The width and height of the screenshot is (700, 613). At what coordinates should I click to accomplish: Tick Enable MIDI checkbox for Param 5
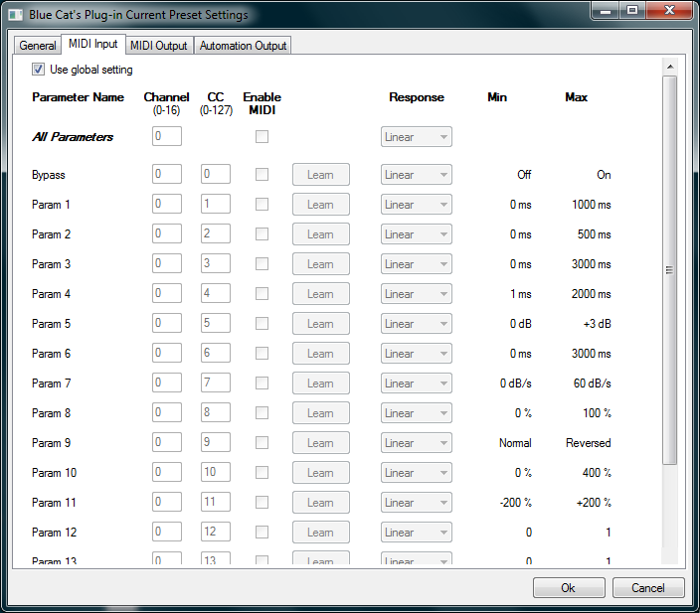pos(262,324)
